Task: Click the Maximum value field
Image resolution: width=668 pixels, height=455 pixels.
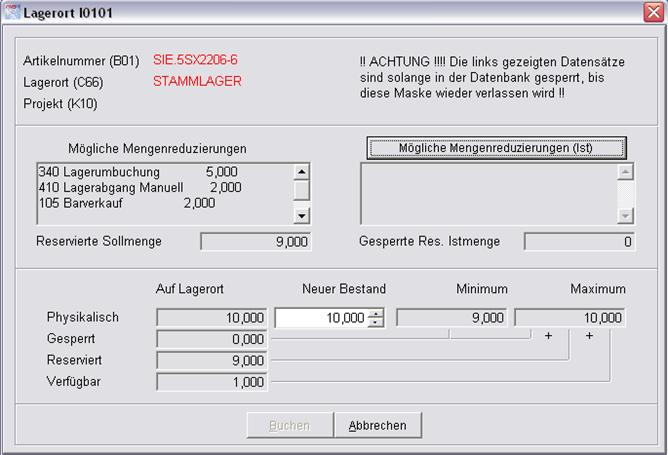Action: 570,318
